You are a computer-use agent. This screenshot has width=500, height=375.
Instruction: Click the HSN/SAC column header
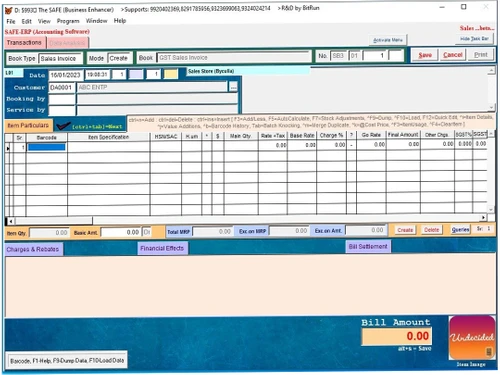tap(166, 137)
